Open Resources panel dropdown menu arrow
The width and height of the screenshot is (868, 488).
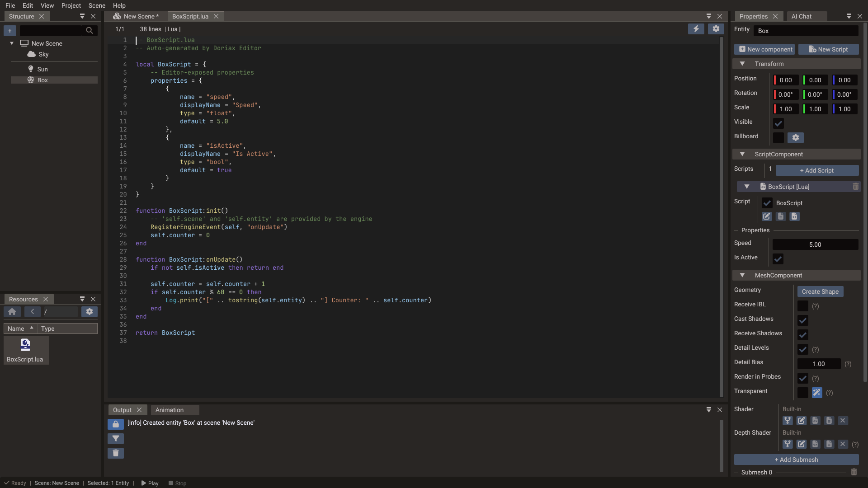82,299
